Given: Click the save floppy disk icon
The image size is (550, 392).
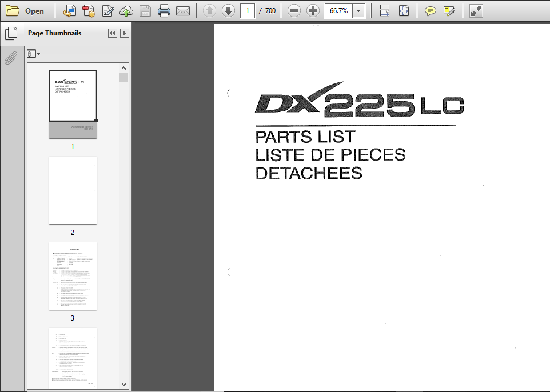Looking at the screenshot, I should 145,11.
